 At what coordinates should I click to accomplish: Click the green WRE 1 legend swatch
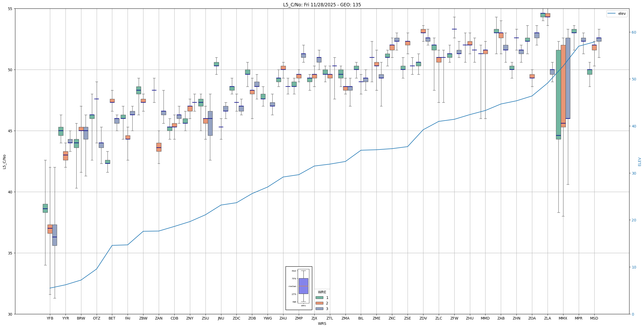point(319,298)
